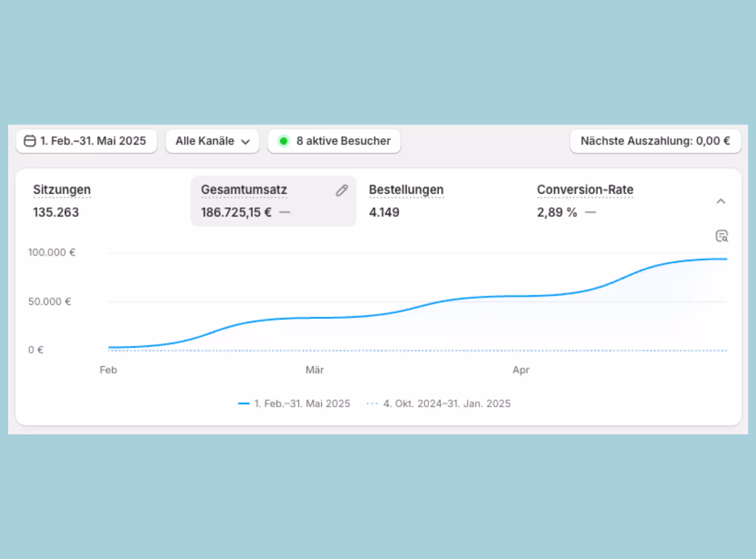Screen dimensions: 756x559
Task: Click the 2,89 % conversion value
Action: 557,212
